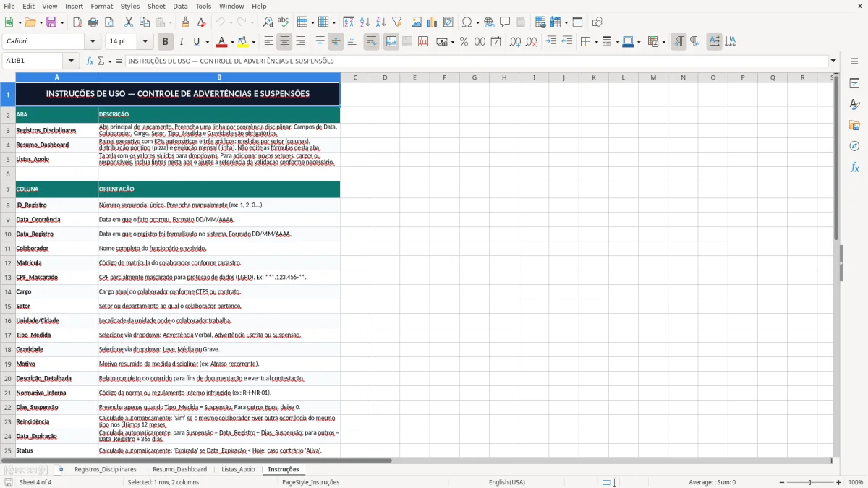The height and width of the screenshot is (488, 868).
Task: Apply the yellow background color swatch
Action: pos(243,42)
